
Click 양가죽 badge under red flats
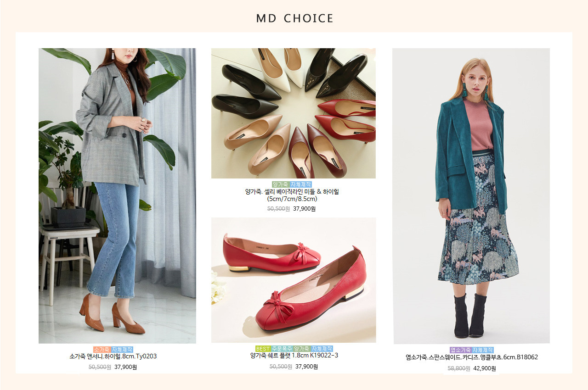(302, 349)
